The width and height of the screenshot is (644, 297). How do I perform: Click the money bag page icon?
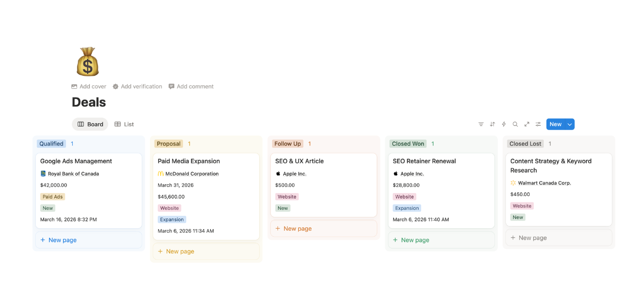click(88, 62)
